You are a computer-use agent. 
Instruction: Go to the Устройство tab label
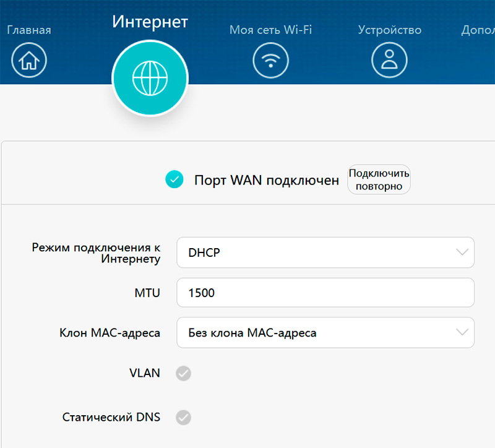coord(389,30)
